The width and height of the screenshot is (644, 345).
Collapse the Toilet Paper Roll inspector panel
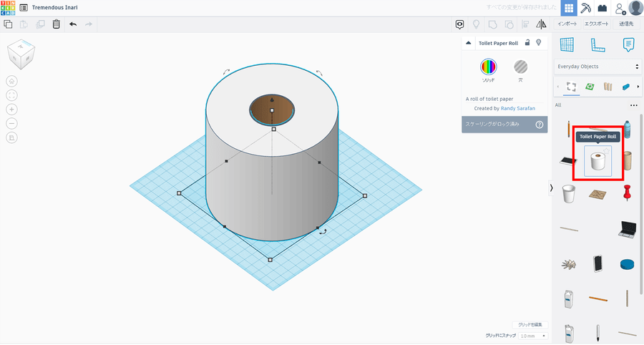coord(469,43)
